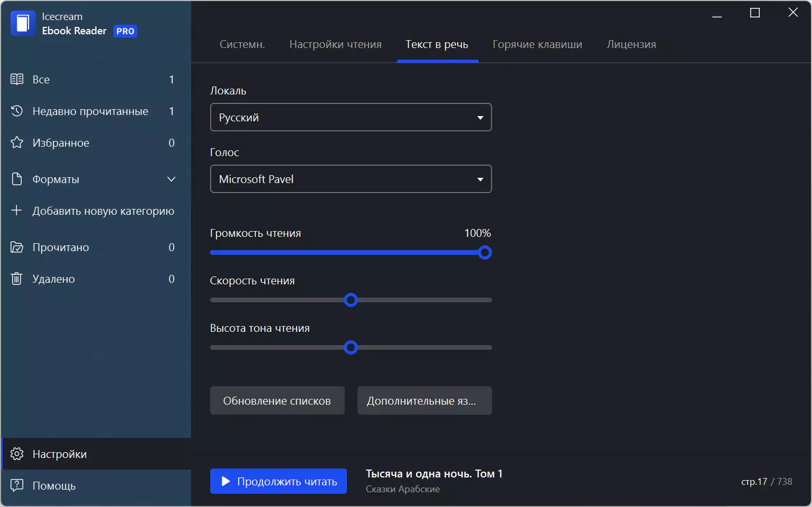Expand the Форматы chevron

(171, 179)
